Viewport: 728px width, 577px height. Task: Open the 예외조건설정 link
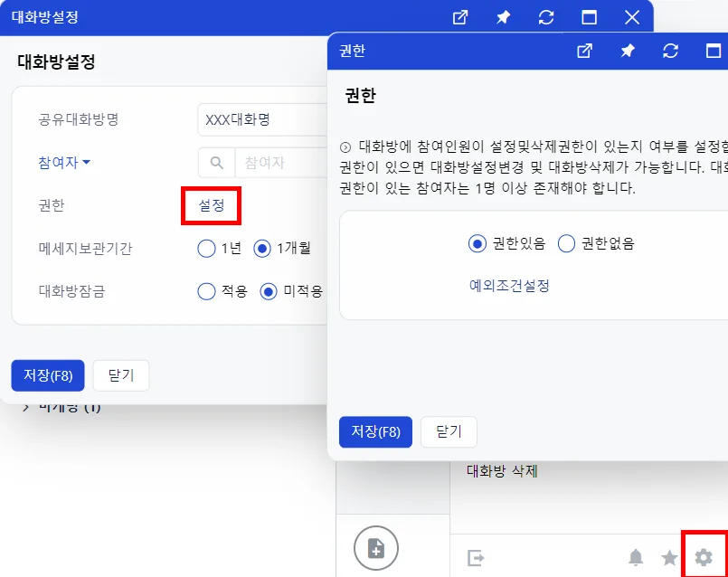509,285
